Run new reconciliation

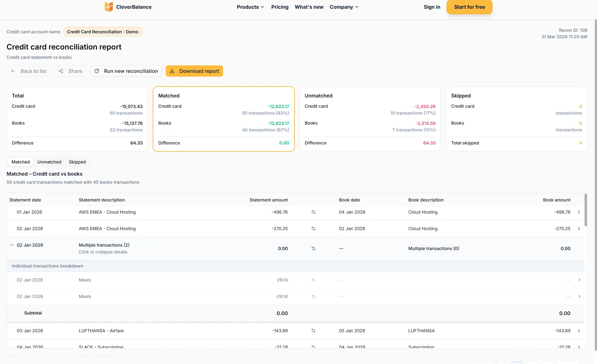[x=126, y=71]
